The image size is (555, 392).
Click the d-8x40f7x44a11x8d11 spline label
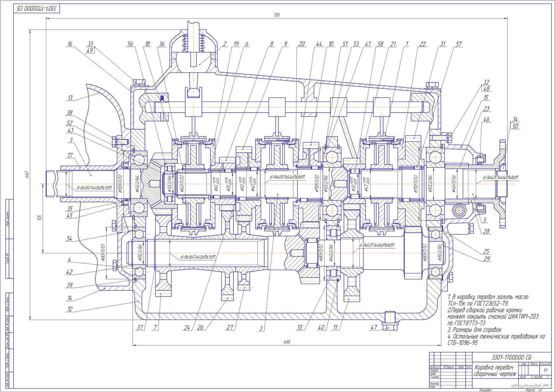click(287, 177)
